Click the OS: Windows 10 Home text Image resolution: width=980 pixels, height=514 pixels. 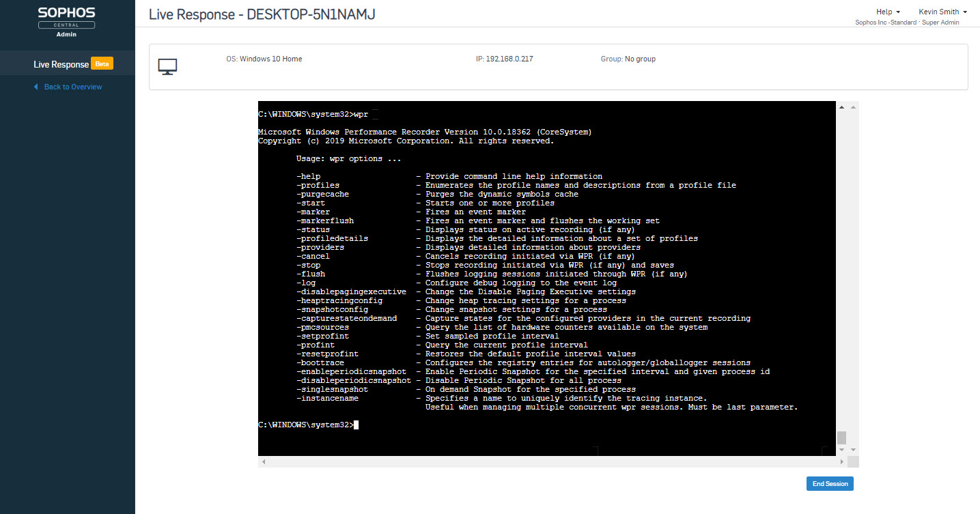tap(264, 59)
